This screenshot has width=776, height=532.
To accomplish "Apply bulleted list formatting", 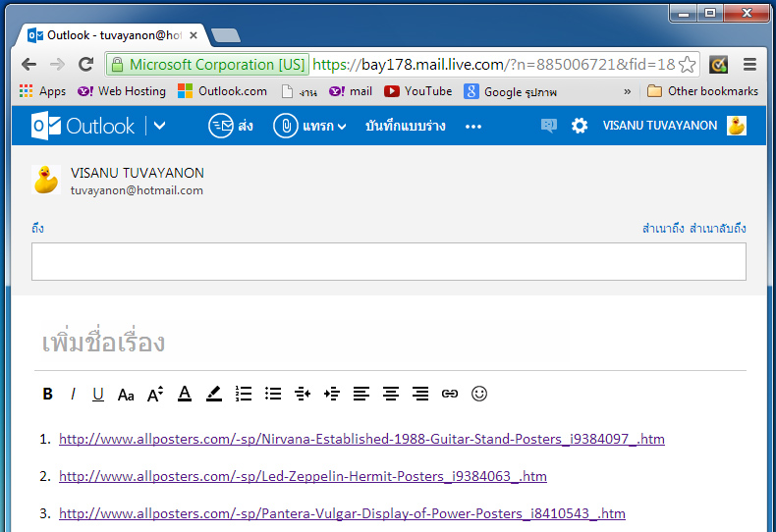I will click(x=273, y=394).
